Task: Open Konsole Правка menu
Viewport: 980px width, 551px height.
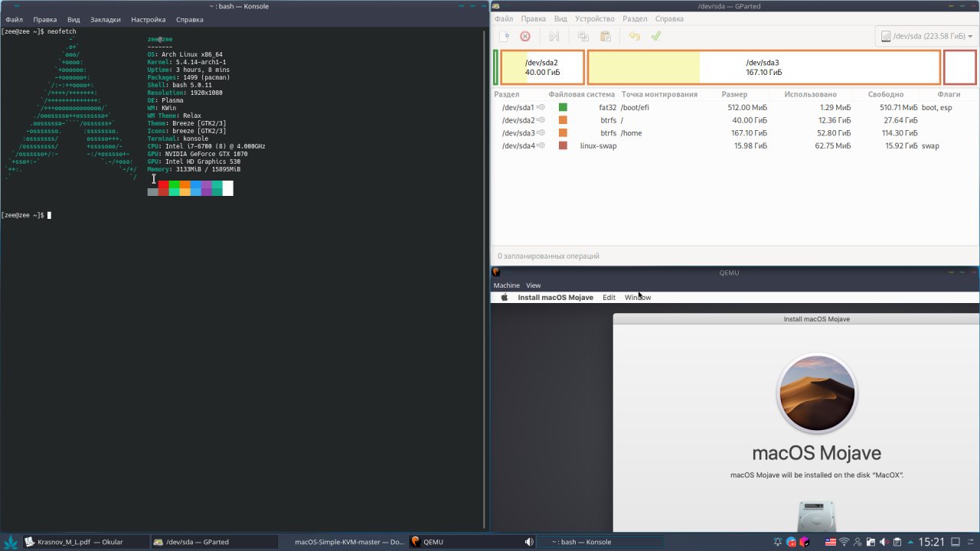Action: pyautogui.click(x=45, y=19)
